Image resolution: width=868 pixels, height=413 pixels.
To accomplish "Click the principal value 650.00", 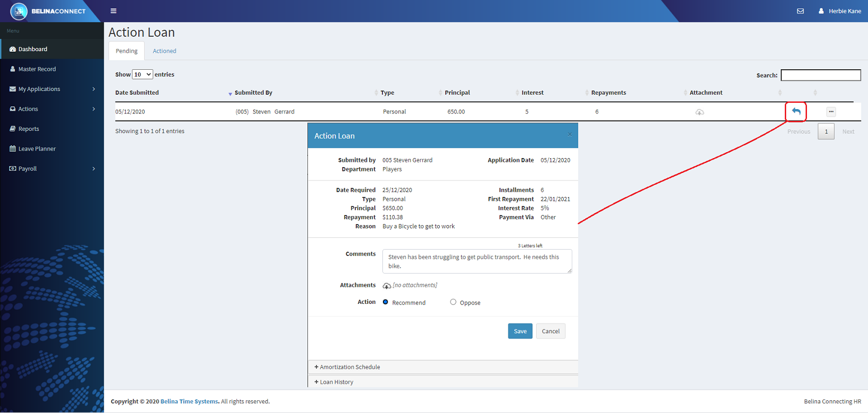I will [x=456, y=112].
